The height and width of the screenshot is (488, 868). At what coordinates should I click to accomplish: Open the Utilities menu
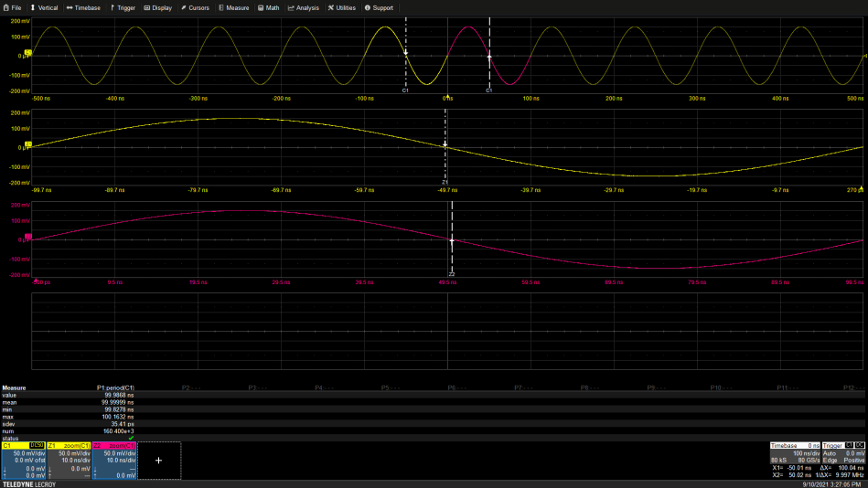[341, 7]
